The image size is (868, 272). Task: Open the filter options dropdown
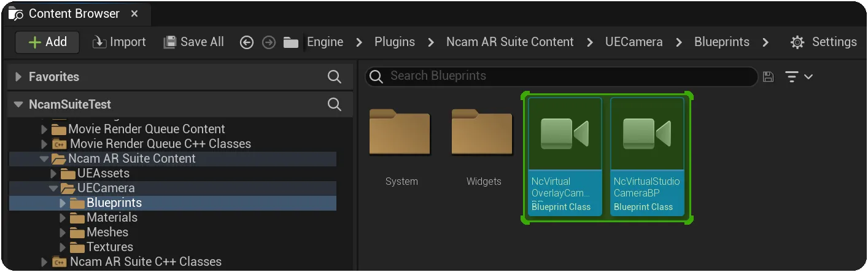(x=799, y=77)
